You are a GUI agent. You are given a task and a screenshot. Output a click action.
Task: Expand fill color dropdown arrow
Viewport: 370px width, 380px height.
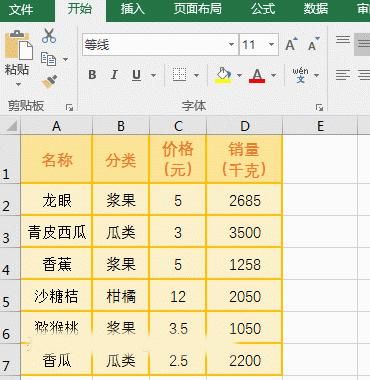tap(239, 75)
